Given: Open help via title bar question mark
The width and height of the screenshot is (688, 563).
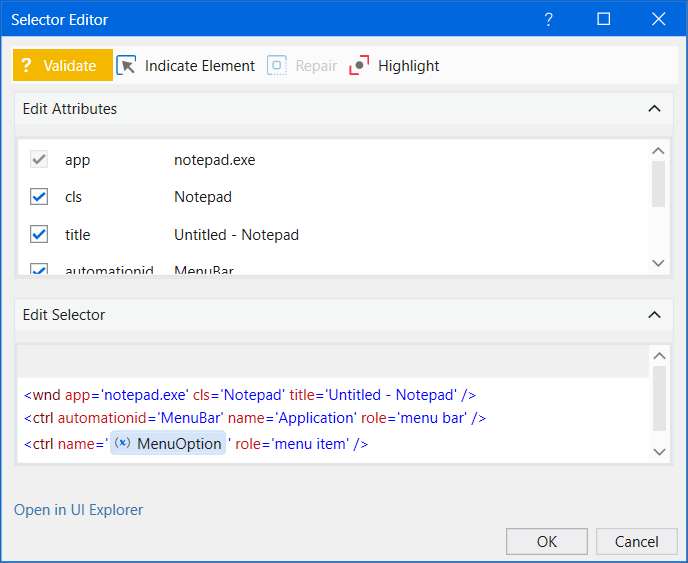Looking at the screenshot, I should pyautogui.click(x=548, y=19).
